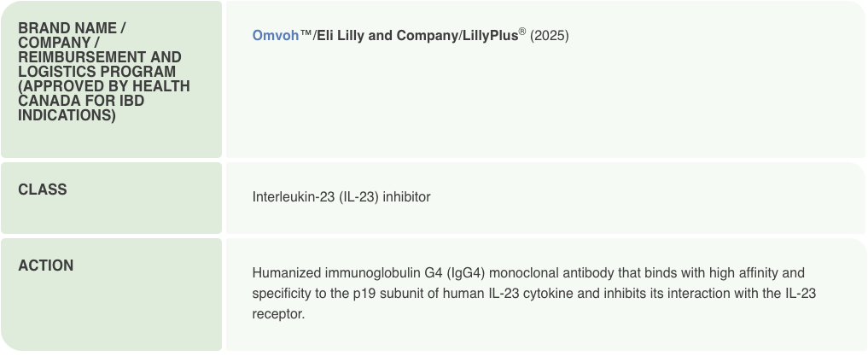Screen dimensions: 868x356
Task: Click the word 'receptor.' ending the Action text
Action: (x=278, y=314)
